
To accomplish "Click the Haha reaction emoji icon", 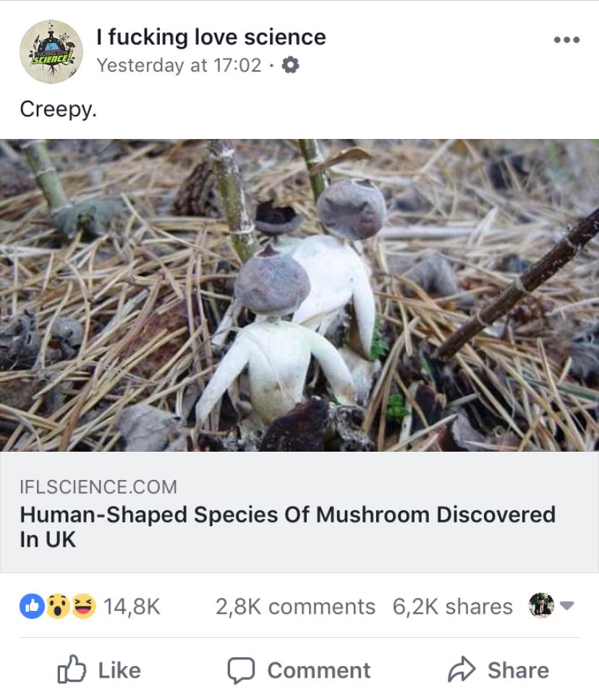I will point(83,606).
